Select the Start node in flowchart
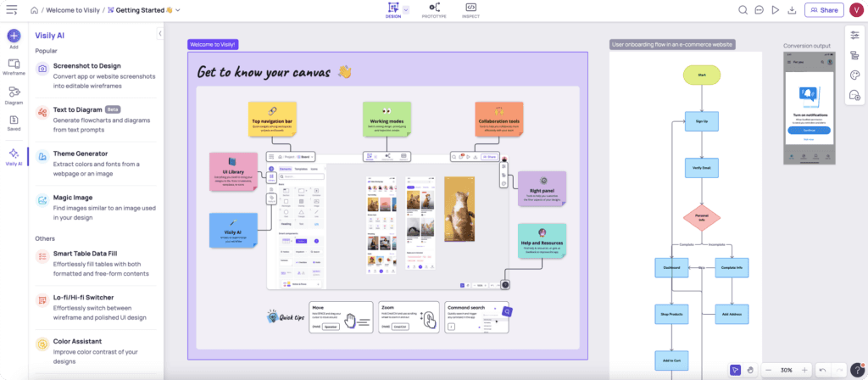 coord(701,75)
